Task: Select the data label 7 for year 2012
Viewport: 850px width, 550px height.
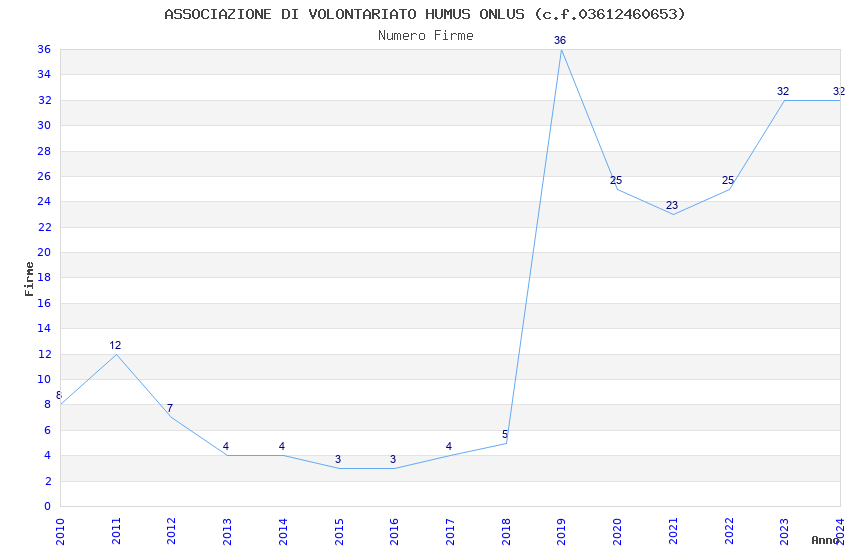Action: click(x=170, y=408)
